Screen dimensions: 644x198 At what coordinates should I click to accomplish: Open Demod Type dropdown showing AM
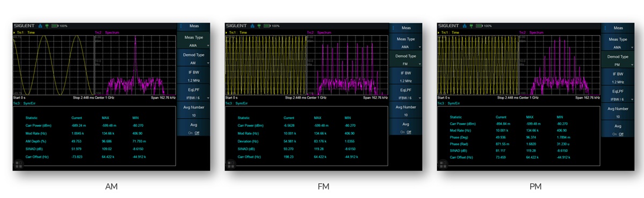coord(193,58)
